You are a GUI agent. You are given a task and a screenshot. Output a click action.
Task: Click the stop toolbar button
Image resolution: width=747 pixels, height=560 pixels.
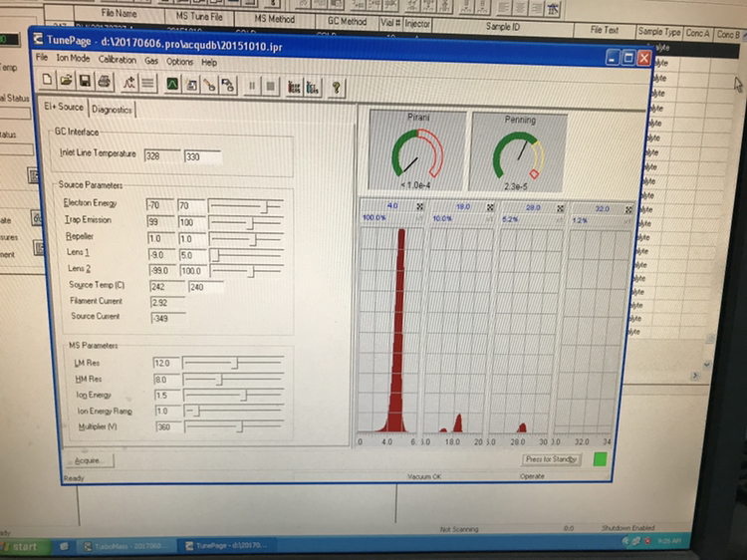click(x=270, y=87)
